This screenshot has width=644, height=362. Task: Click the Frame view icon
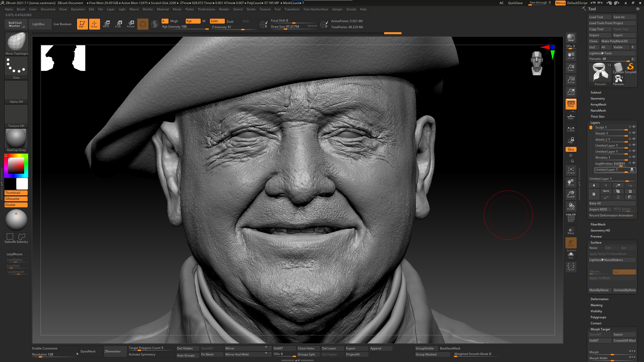click(571, 170)
